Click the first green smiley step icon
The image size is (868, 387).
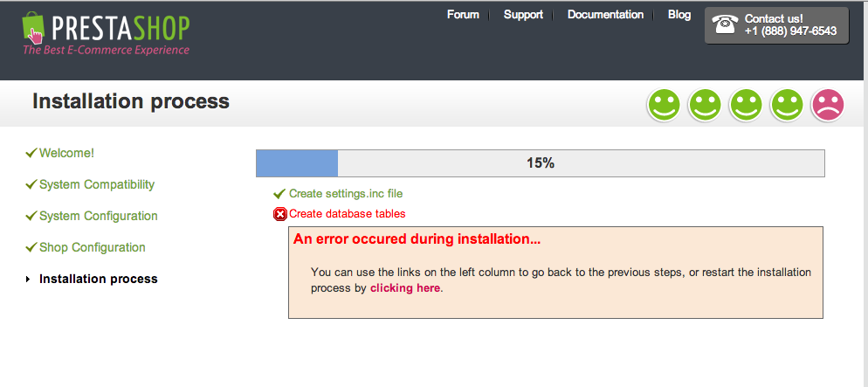pyautogui.click(x=664, y=105)
